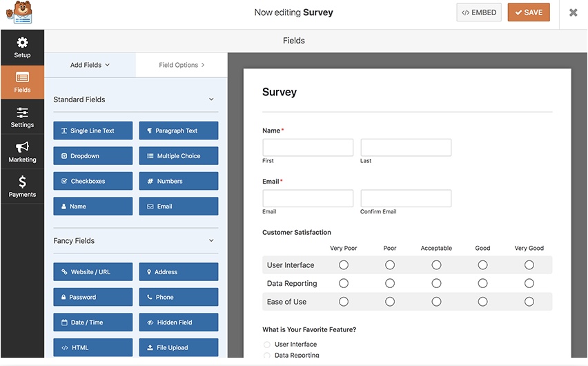This screenshot has height=366, width=588.
Task: Collapse the Fancy Fields section
Action: point(211,241)
